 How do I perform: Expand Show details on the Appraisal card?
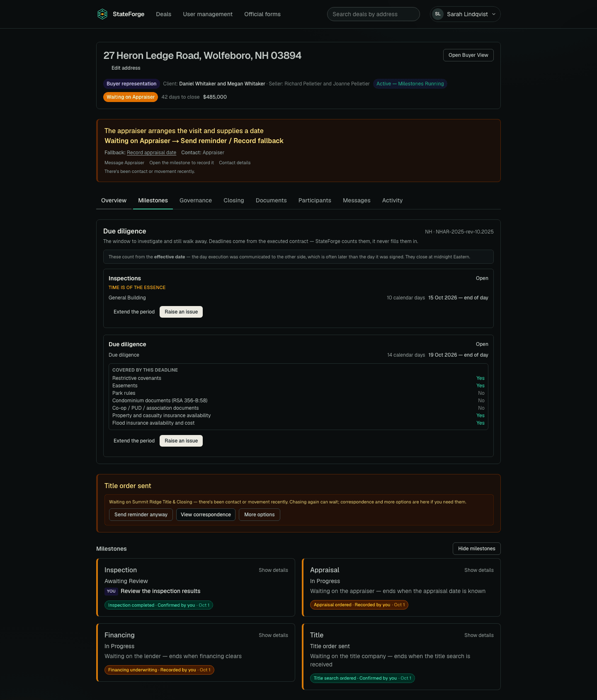pos(479,570)
